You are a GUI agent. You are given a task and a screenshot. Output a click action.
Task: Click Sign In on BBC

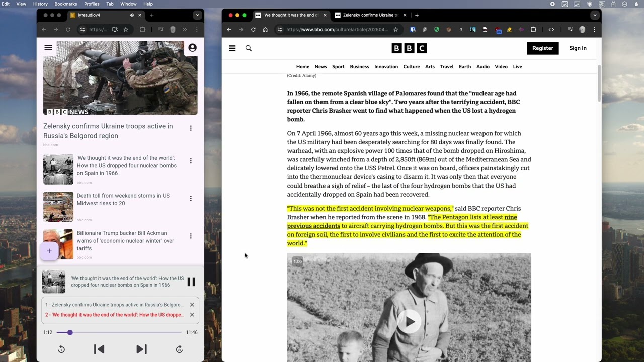click(578, 48)
